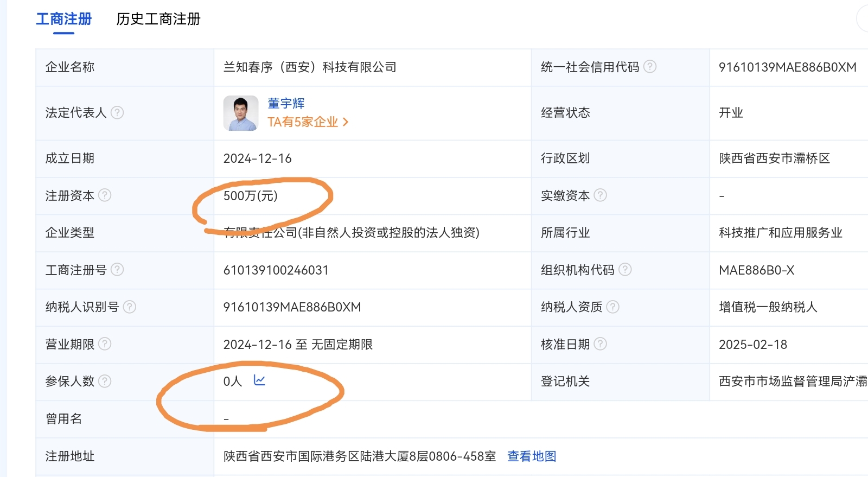868x477 pixels.
Task: Open info icon next to 核准日期
Action: tap(600, 344)
